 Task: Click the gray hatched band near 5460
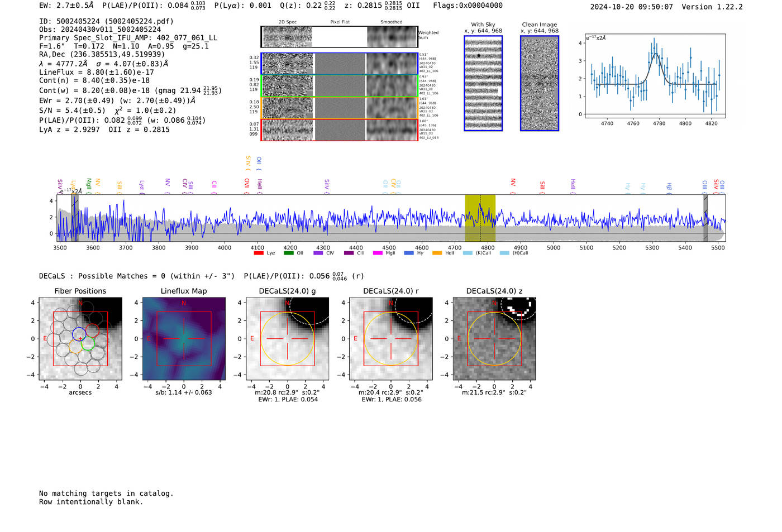[705, 218]
